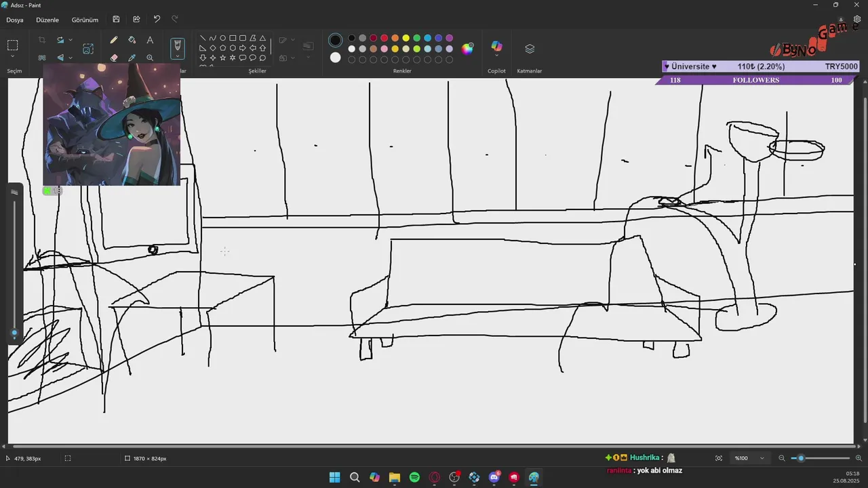This screenshot has height=488, width=868.
Task: Choose the Right arrow shape
Action: coord(243,48)
